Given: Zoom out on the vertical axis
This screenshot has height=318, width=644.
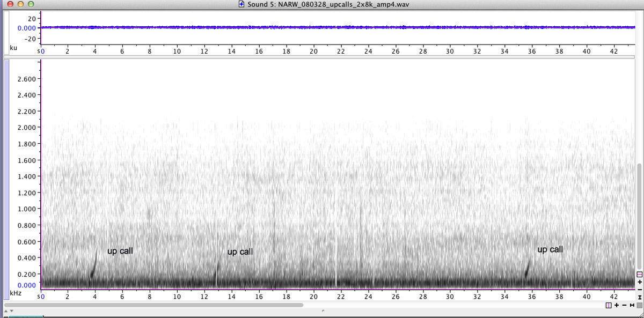Looking at the screenshot, I should point(640,290).
